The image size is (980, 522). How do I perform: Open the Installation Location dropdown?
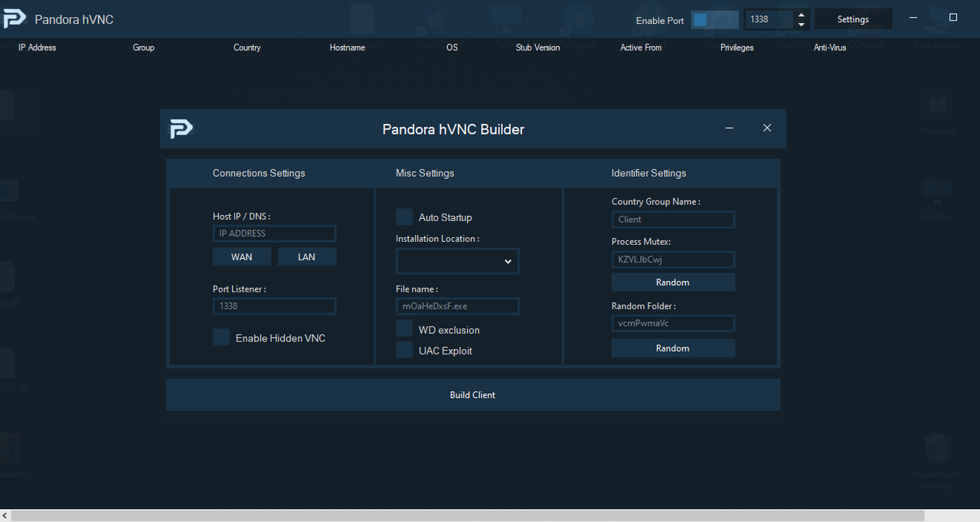coord(457,261)
